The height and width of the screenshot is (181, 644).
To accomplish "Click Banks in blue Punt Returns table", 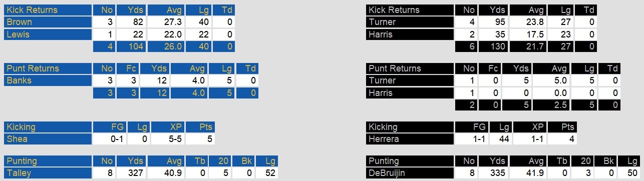I will tap(48, 81).
